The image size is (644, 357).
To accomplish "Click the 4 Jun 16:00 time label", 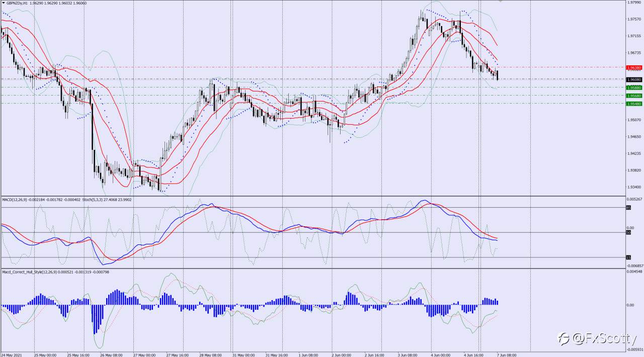I will [x=474, y=354].
